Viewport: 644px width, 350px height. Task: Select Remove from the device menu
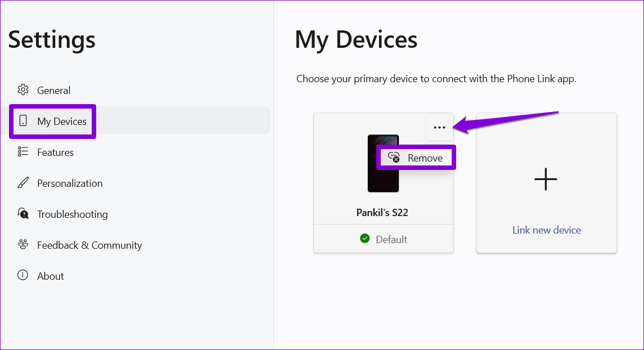[x=425, y=158]
